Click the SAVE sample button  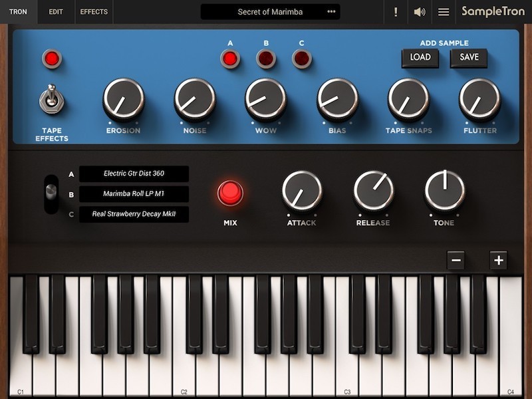point(469,58)
